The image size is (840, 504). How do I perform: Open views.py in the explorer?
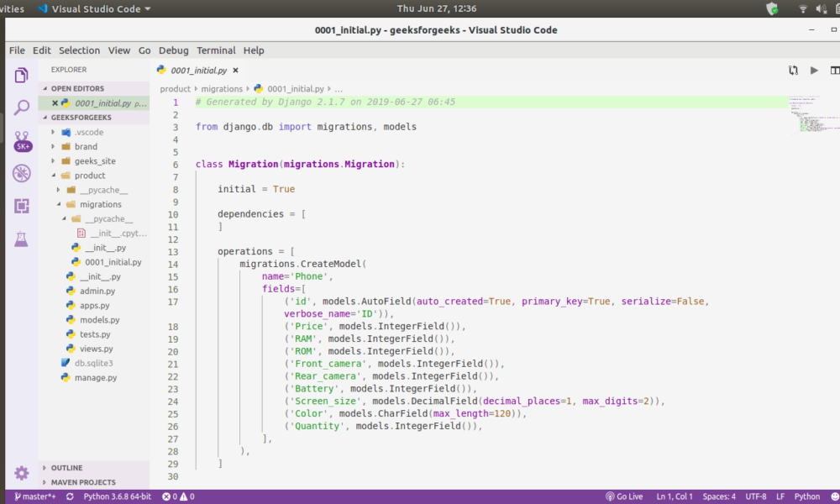97,349
